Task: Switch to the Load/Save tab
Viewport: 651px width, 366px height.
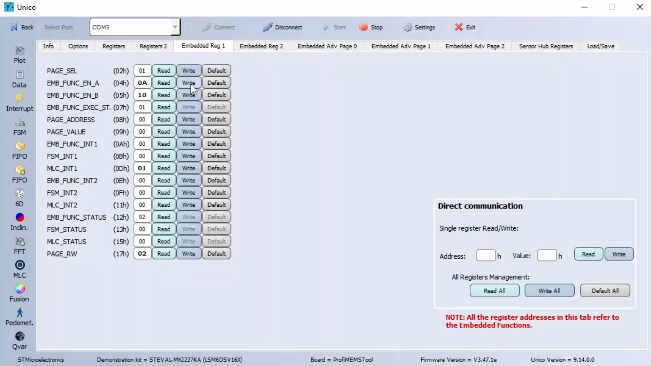Action: (601, 46)
